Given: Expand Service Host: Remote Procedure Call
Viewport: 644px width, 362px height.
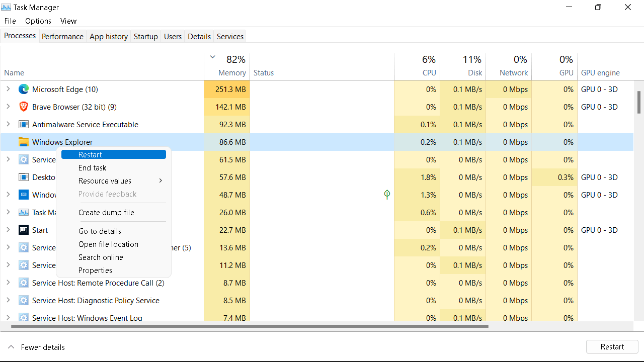Looking at the screenshot, I should click(x=8, y=283).
